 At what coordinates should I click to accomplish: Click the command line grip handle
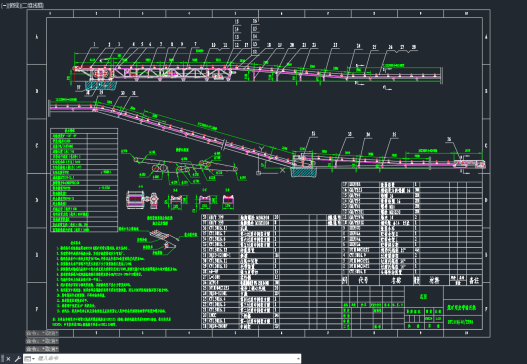(2, 359)
